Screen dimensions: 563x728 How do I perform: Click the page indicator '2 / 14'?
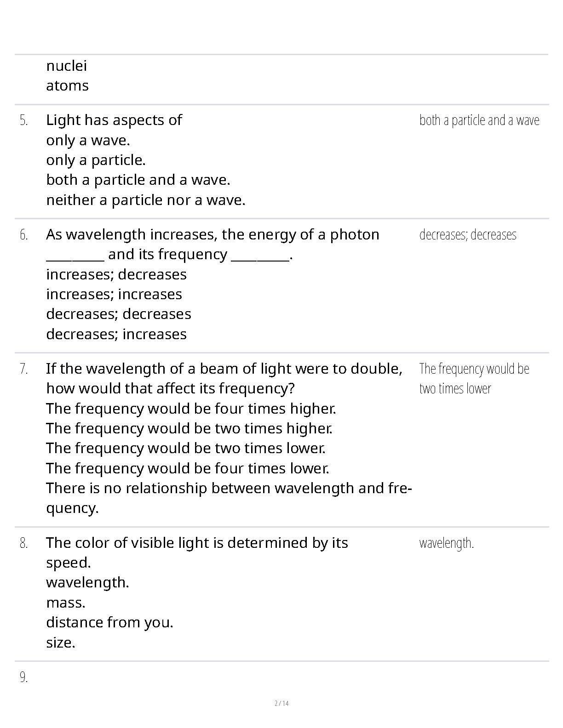point(281,703)
